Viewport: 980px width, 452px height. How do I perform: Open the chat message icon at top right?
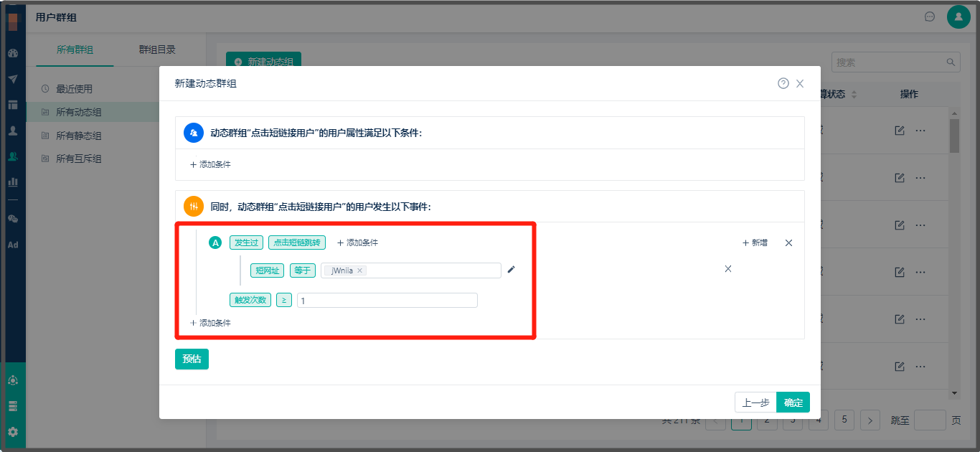[x=930, y=17]
